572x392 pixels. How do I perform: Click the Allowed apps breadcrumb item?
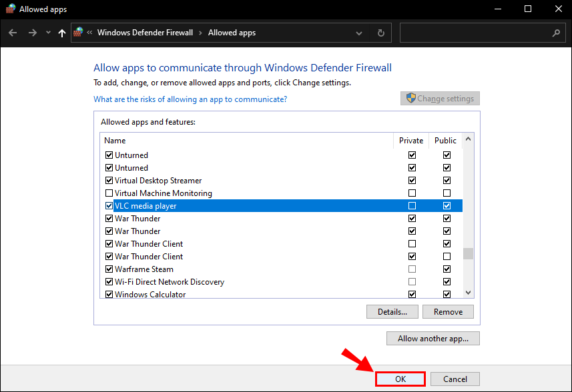pyautogui.click(x=232, y=33)
